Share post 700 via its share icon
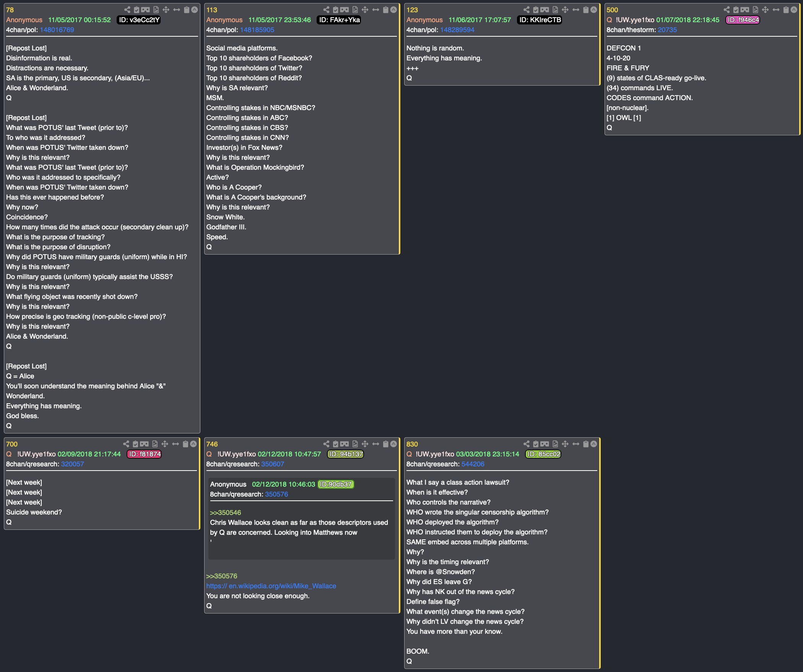 (x=126, y=444)
